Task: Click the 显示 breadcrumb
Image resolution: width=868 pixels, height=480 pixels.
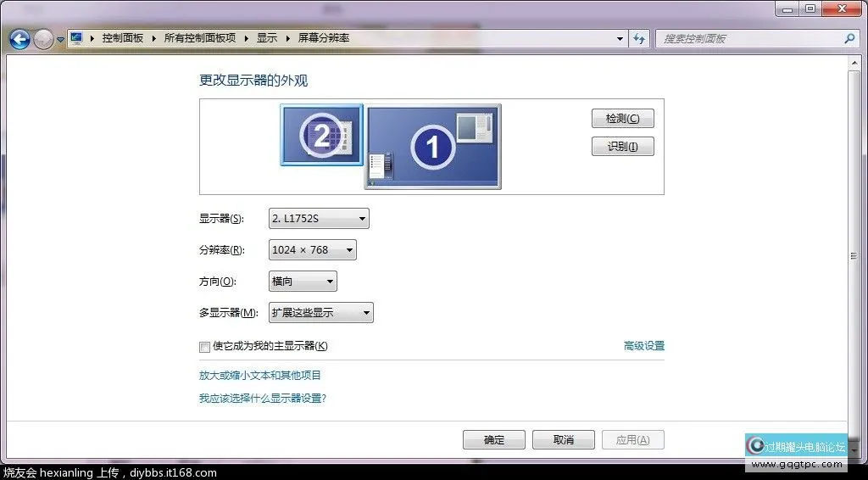Action: click(x=267, y=38)
